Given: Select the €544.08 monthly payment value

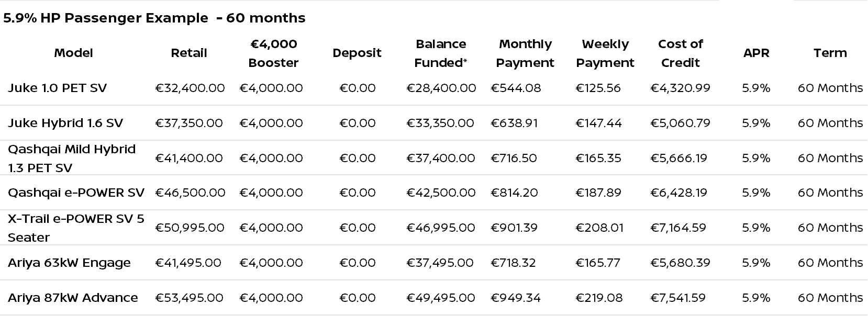Looking at the screenshot, I should (x=516, y=88).
